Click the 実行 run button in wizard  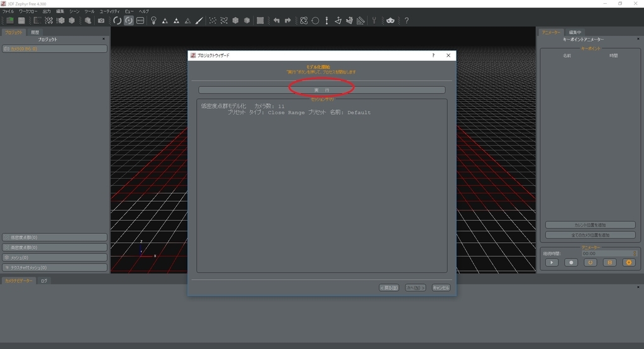coord(321,90)
